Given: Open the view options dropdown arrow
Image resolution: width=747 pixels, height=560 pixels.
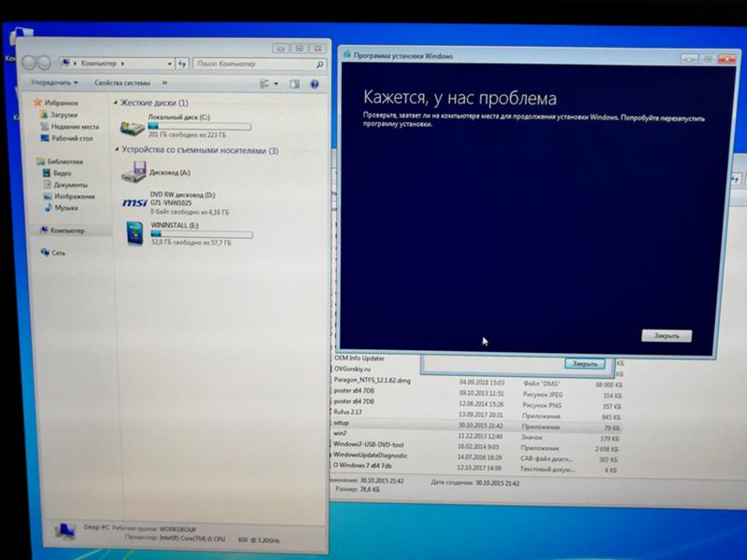Looking at the screenshot, I should pyautogui.click(x=276, y=84).
